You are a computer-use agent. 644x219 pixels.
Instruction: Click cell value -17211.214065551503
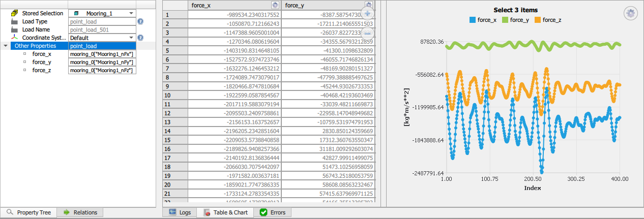(328, 23)
